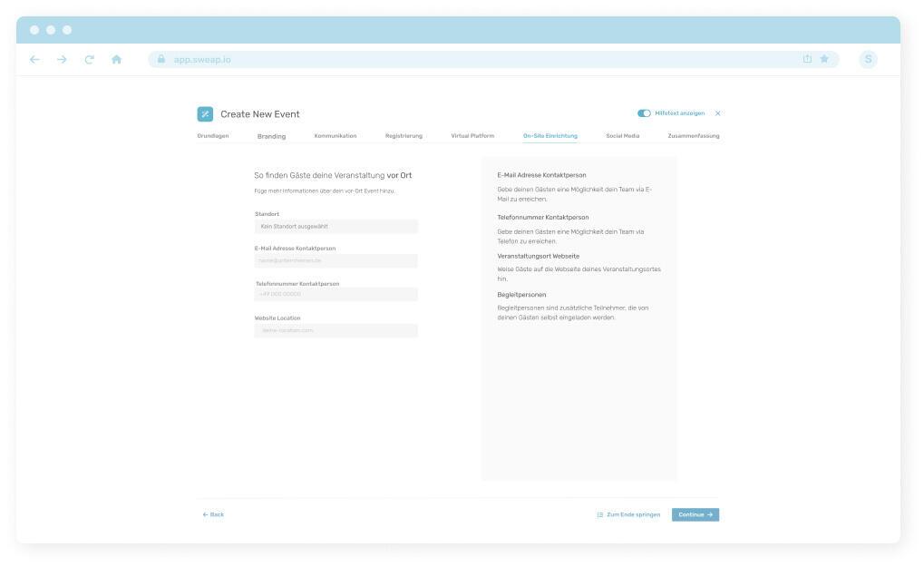Close help text with X icon

[717, 113]
